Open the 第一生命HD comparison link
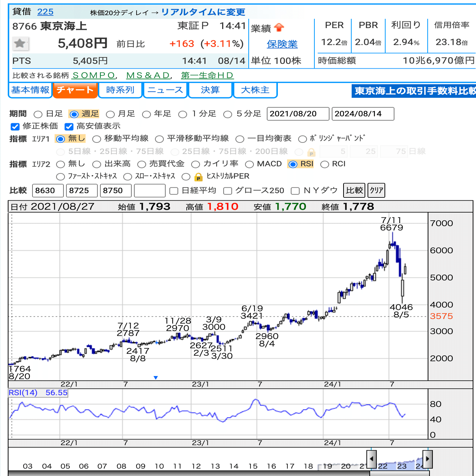The image size is (476, 476). coord(207,75)
